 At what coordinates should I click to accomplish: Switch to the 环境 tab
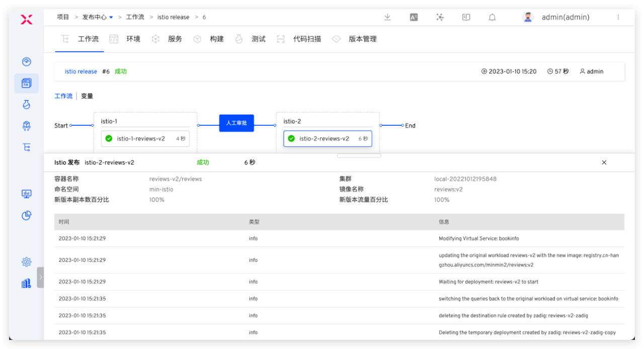(133, 39)
